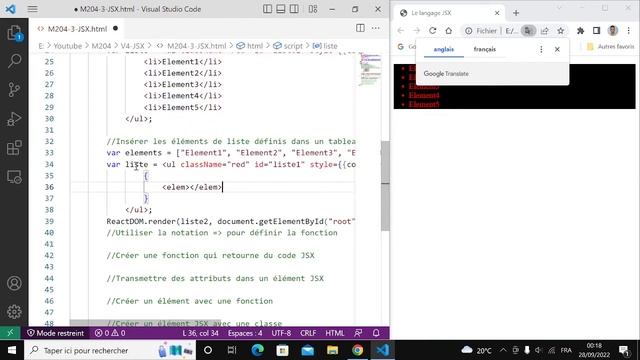Click the Taper ici pour rechercher box
Screen dimensions: 640x360
pos(110,350)
